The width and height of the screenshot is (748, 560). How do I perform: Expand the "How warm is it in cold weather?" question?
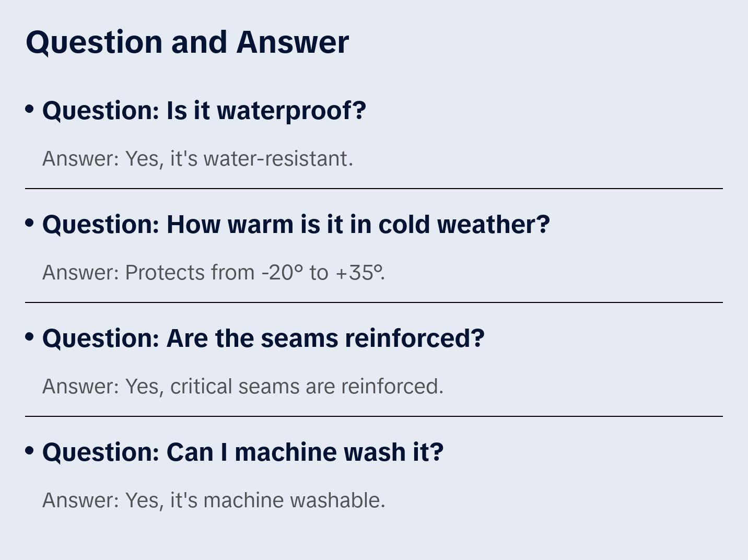click(296, 225)
